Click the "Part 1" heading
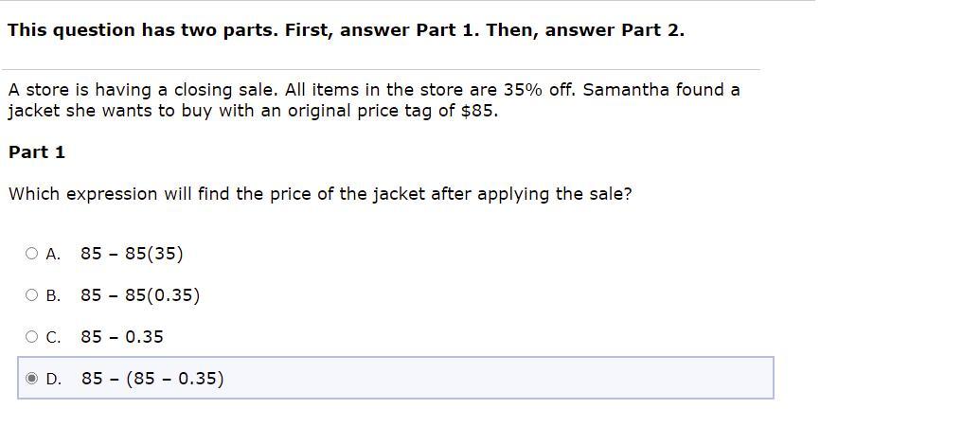980x444 pixels. pyautogui.click(x=37, y=152)
